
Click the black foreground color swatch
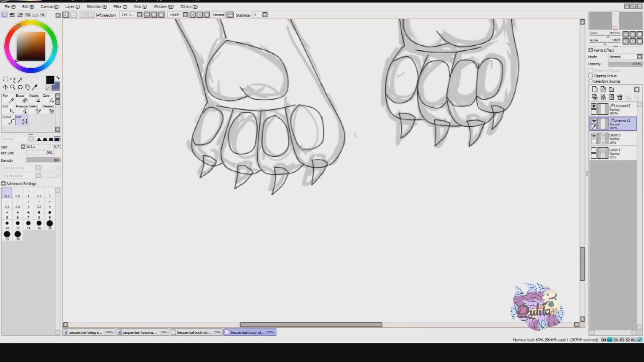tap(50, 80)
